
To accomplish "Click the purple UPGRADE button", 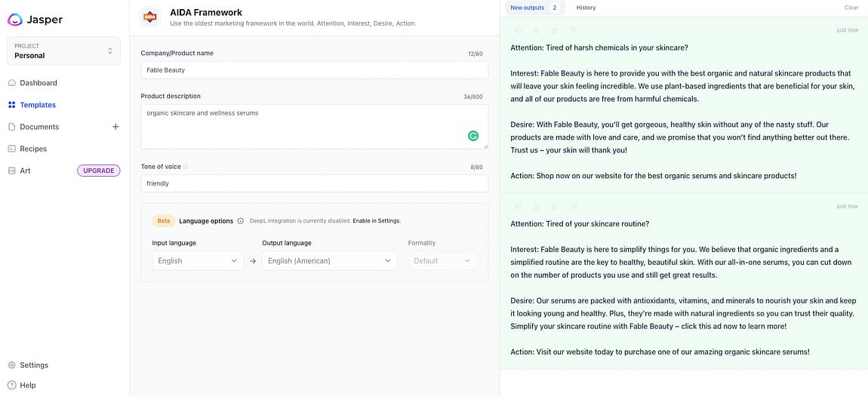I will (98, 171).
